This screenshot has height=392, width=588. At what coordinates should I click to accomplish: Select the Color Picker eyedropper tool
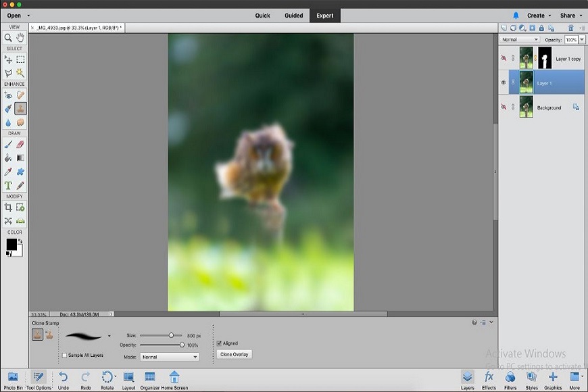8,172
